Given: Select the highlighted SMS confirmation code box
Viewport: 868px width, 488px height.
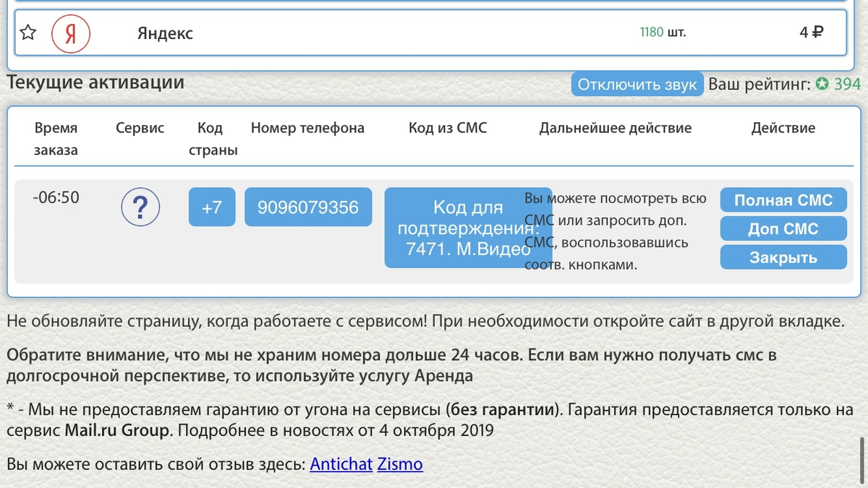Looking at the screenshot, I should coord(467,228).
